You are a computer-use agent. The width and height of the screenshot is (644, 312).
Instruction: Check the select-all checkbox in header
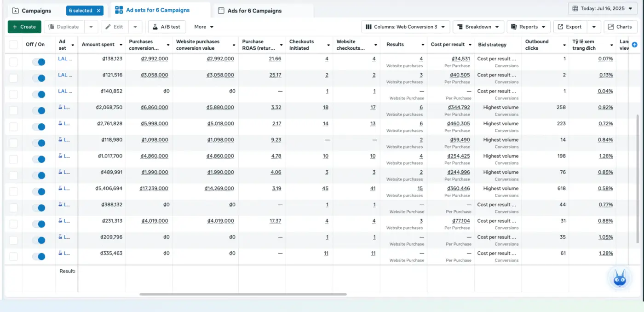click(x=13, y=45)
